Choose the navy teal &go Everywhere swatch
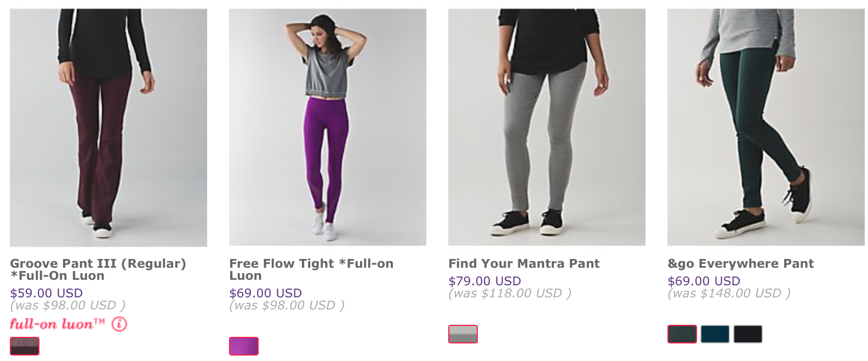868x361 pixels. [715, 334]
